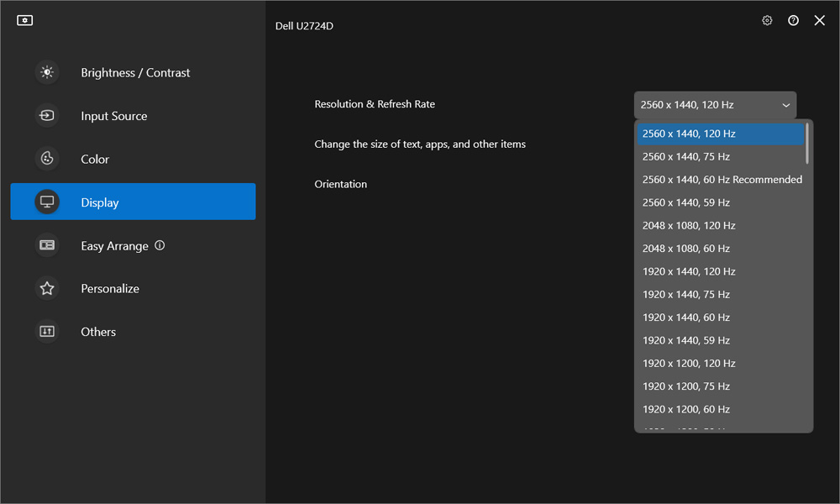Navigate to the Personalize section

click(x=133, y=289)
